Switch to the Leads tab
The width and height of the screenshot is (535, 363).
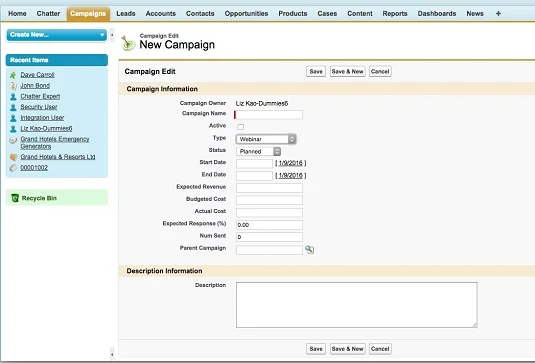pos(126,14)
